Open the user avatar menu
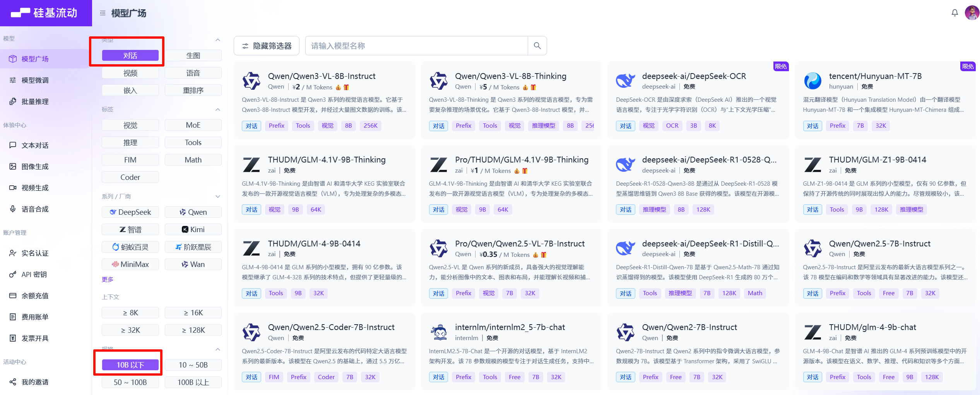The height and width of the screenshot is (395, 980). coord(971,13)
